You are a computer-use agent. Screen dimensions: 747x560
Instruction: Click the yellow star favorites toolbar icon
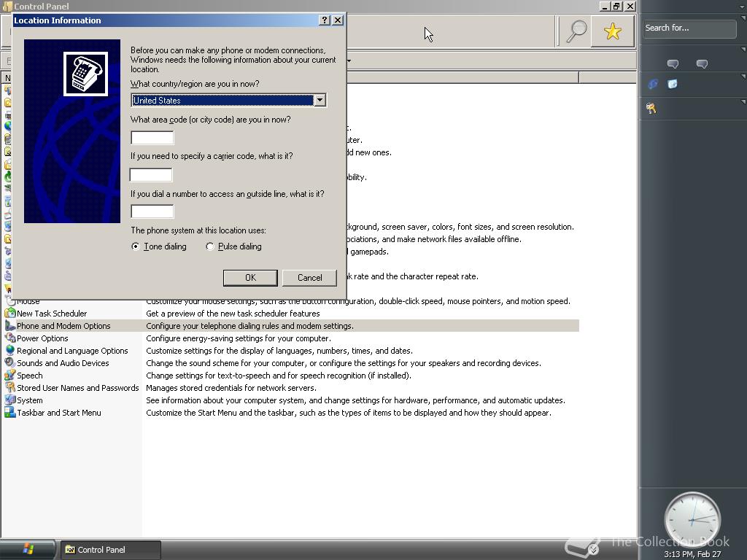point(612,31)
